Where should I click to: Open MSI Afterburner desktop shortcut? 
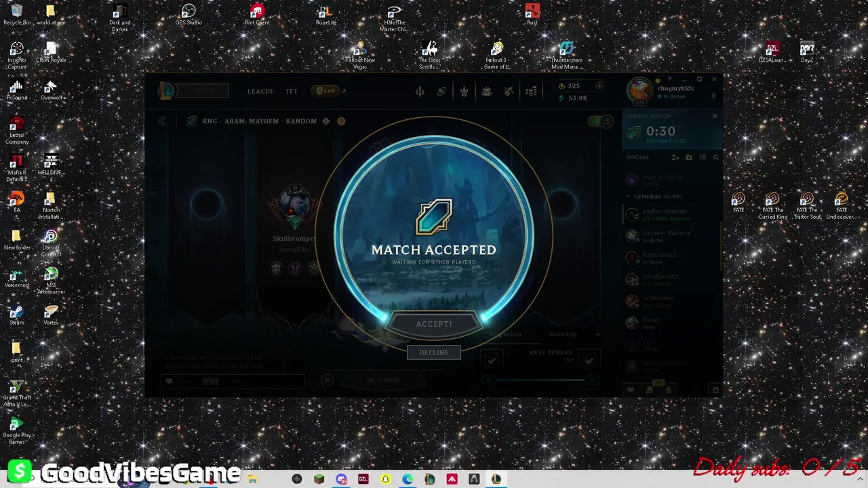pos(51,281)
